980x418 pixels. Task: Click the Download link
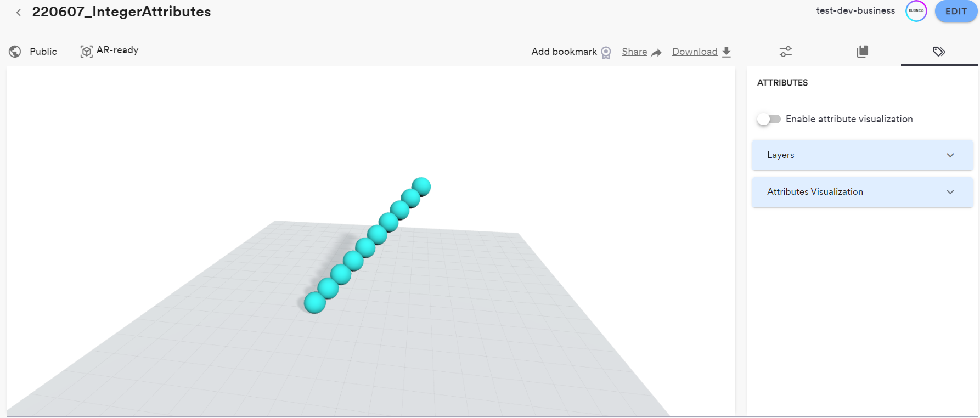695,52
